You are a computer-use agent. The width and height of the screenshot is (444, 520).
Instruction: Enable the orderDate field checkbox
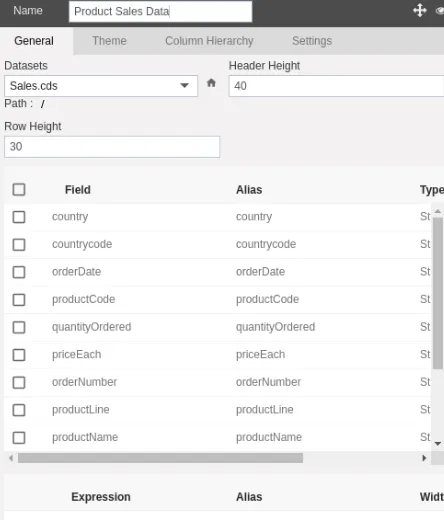19,272
